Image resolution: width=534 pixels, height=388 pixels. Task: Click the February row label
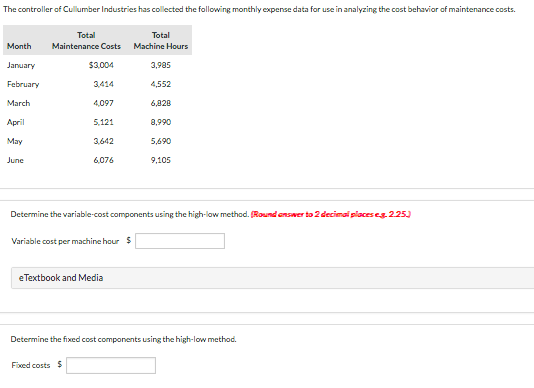[x=23, y=84]
